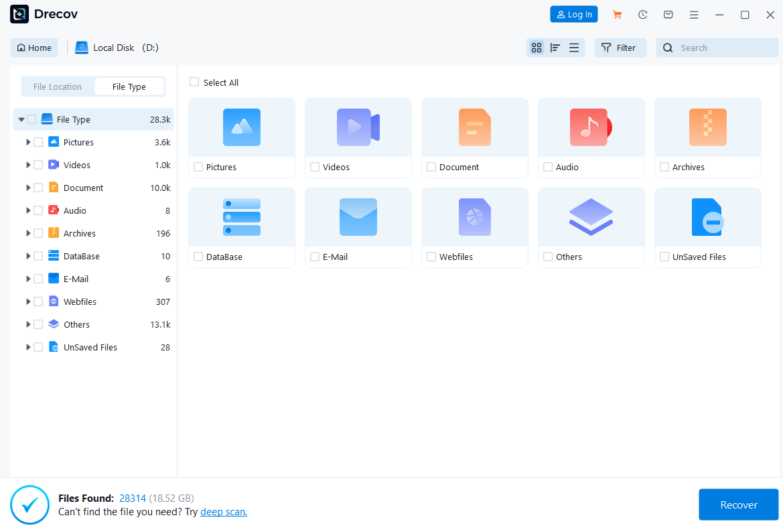This screenshot has height=532, width=783.
Task: Switch to the File Location tab
Action: pos(58,87)
